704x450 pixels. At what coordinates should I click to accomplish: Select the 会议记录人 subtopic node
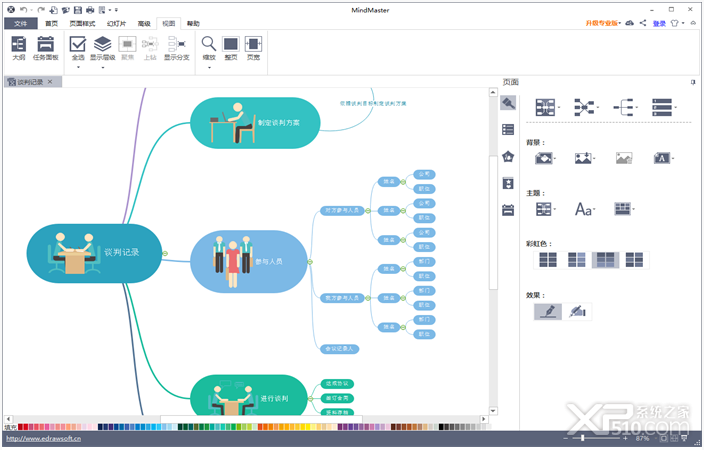[339, 349]
